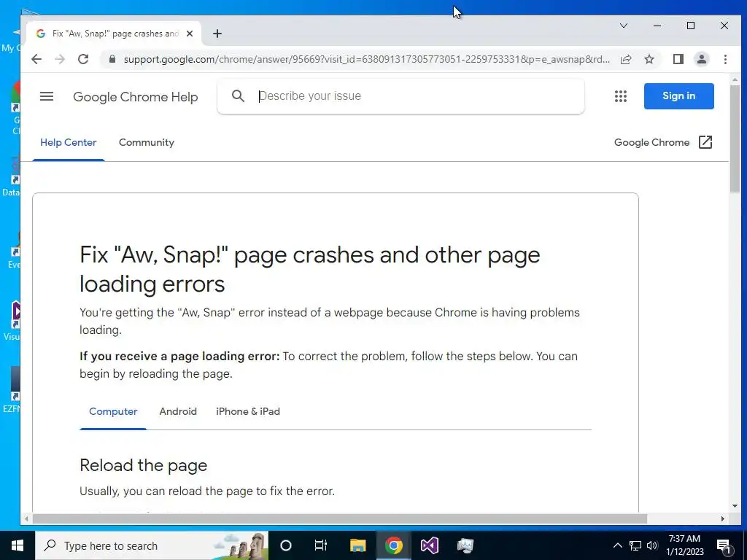Click the tool app icon beside Visual Studio

(x=465, y=545)
